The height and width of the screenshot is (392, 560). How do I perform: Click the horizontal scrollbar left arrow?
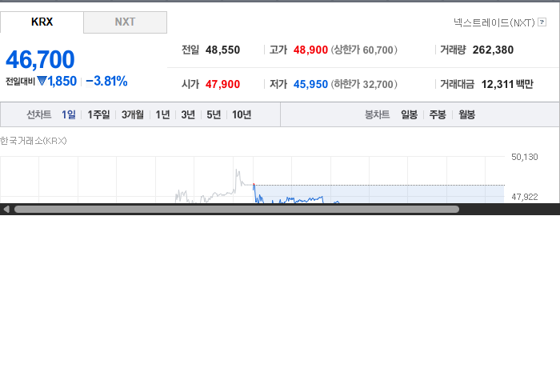[6, 210]
